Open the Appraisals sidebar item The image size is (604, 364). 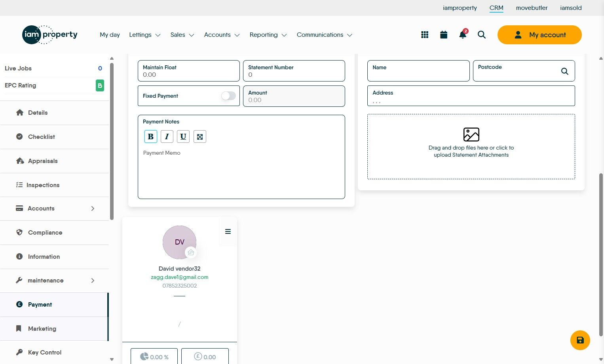click(x=55, y=161)
